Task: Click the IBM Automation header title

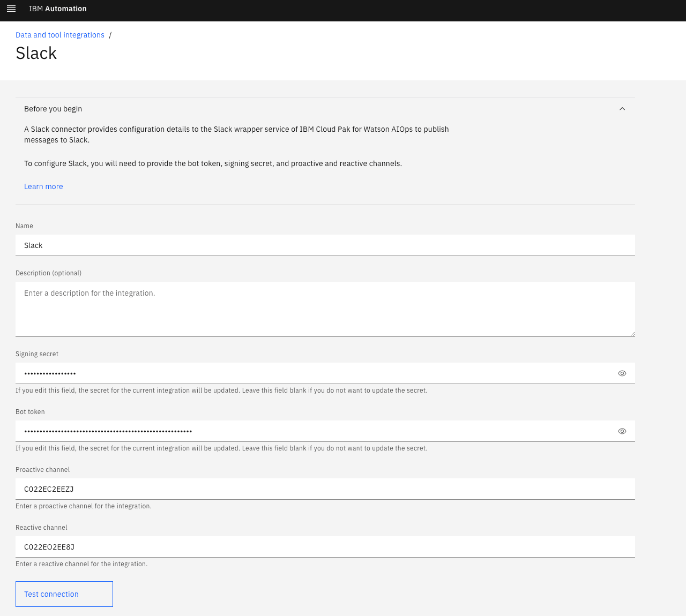Action: pos(58,9)
